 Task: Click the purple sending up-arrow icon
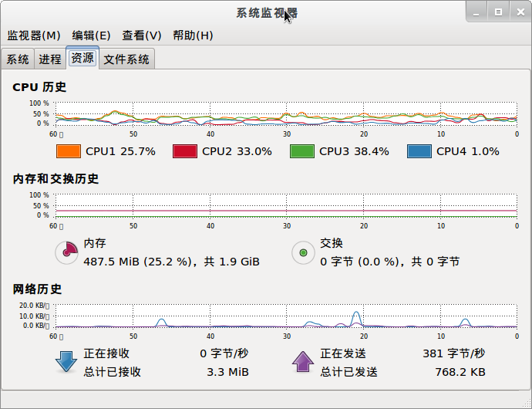click(303, 362)
